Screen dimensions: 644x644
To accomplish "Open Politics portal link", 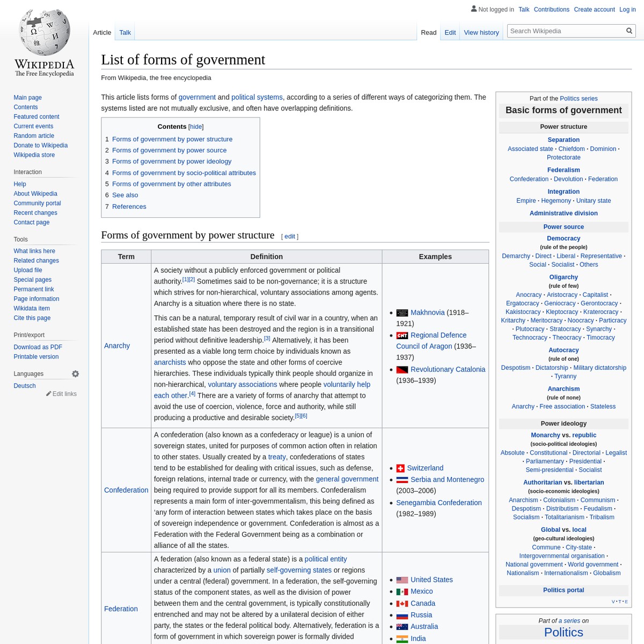I will [563, 590].
